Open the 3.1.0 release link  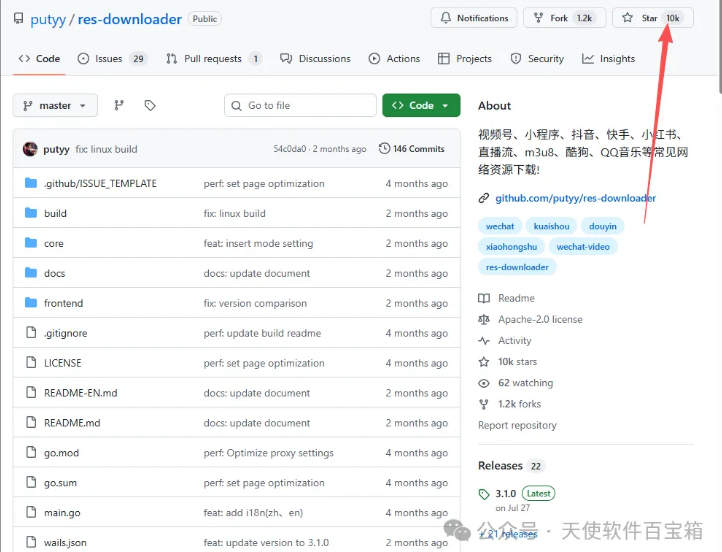click(506, 494)
